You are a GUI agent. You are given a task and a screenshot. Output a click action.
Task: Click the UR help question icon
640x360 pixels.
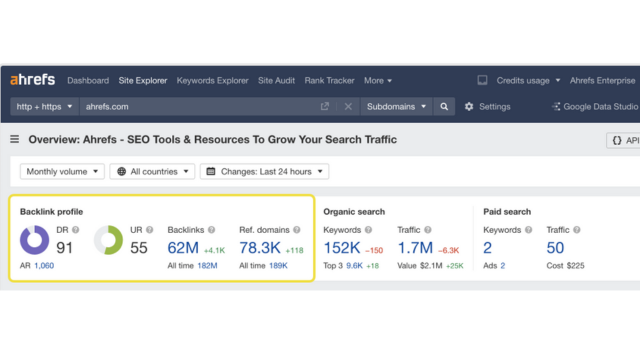coord(149,230)
